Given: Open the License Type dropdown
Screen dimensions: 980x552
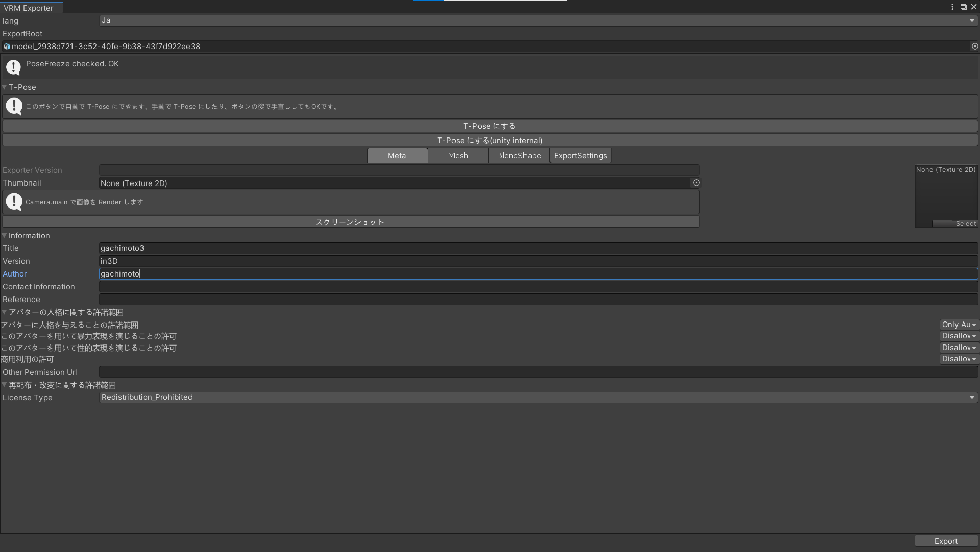Looking at the screenshot, I should point(539,398).
